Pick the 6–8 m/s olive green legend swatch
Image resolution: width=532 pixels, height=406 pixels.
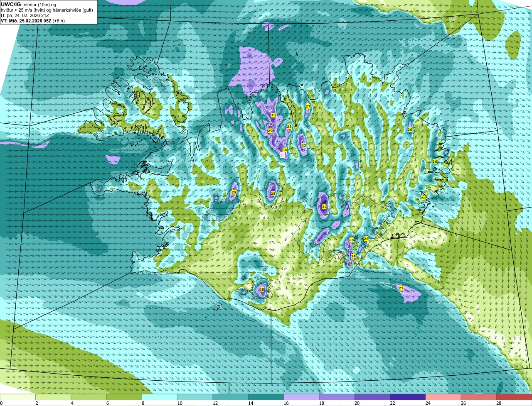coord(124,397)
